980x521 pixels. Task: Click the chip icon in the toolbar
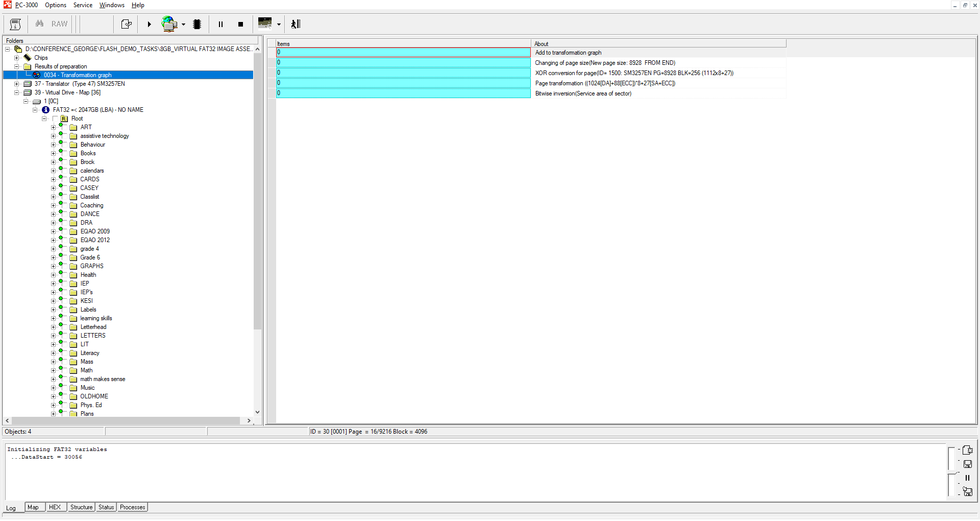tap(197, 24)
